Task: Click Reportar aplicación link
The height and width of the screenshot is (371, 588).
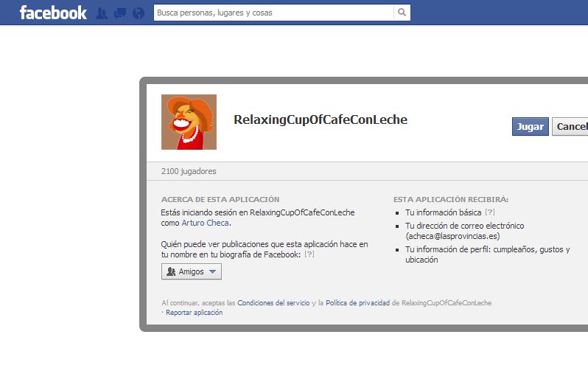Action: click(x=195, y=313)
